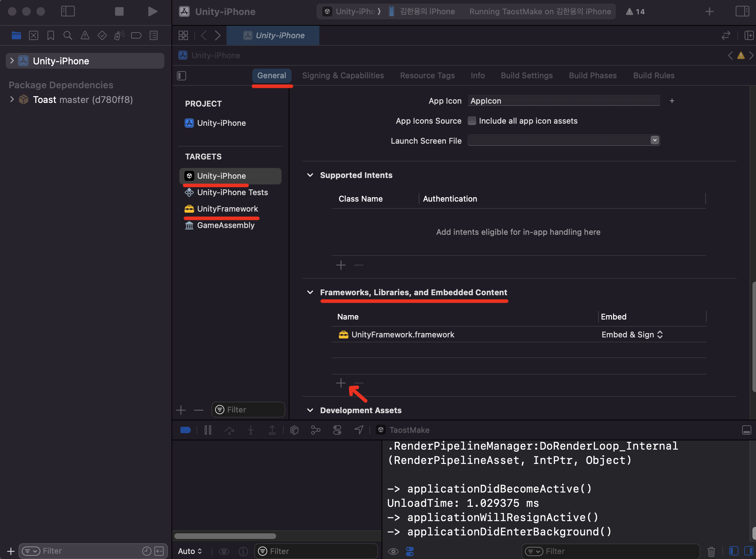Expand Unity-iPhone project in navigator
Image resolution: width=756 pixels, height=559 pixels.
tap(12, 61)
